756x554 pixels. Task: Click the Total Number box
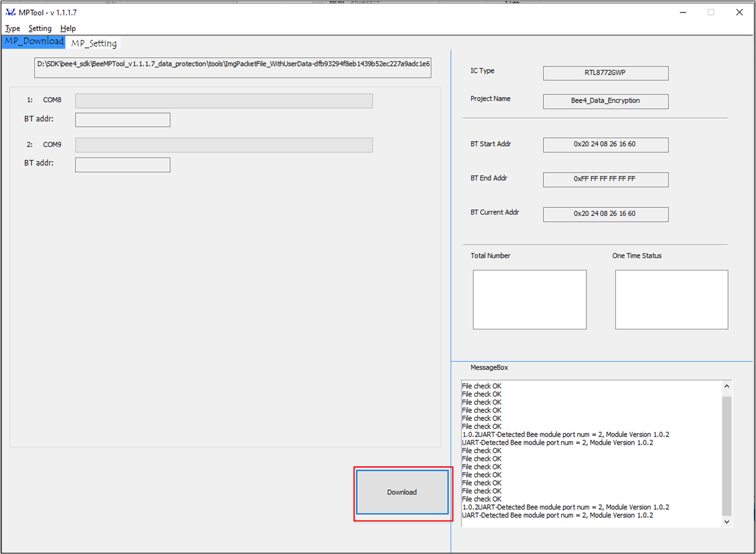[530, 299]
